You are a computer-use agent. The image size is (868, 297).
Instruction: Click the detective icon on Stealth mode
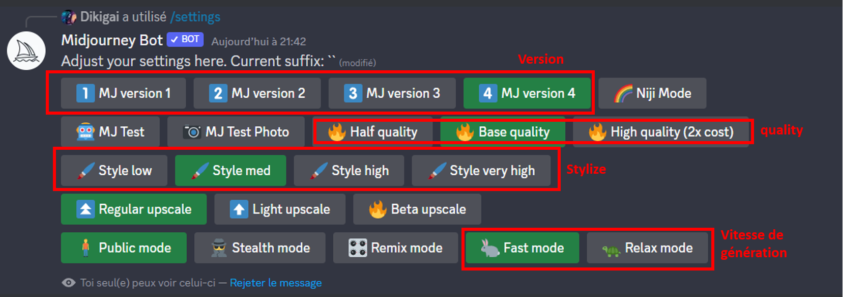point(219,248)
